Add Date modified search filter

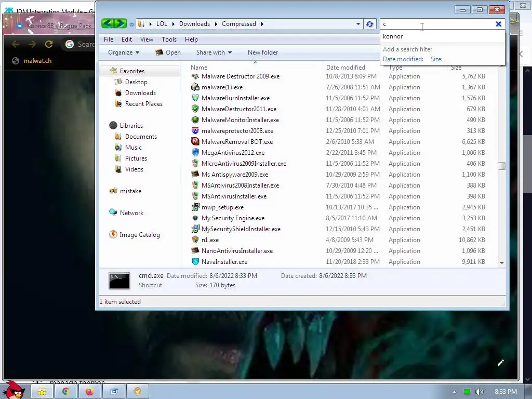[403, 59]
